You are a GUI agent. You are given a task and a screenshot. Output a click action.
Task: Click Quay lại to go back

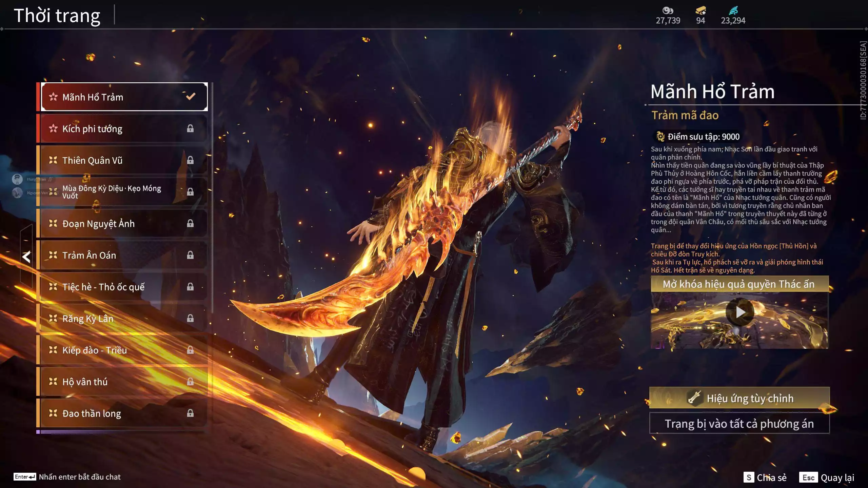click(x=827, y=477)
